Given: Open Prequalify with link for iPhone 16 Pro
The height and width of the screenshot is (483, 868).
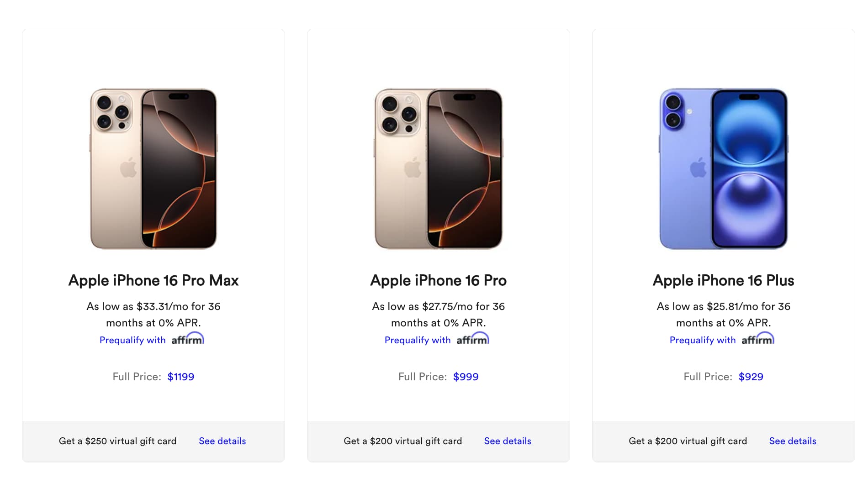Looking at the screenshot, I should 418,340.
